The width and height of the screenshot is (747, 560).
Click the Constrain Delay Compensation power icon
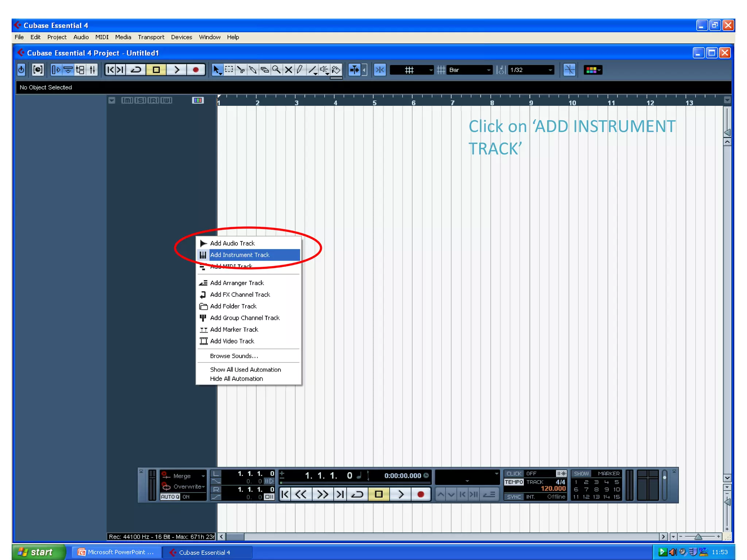tap(21, 70)
